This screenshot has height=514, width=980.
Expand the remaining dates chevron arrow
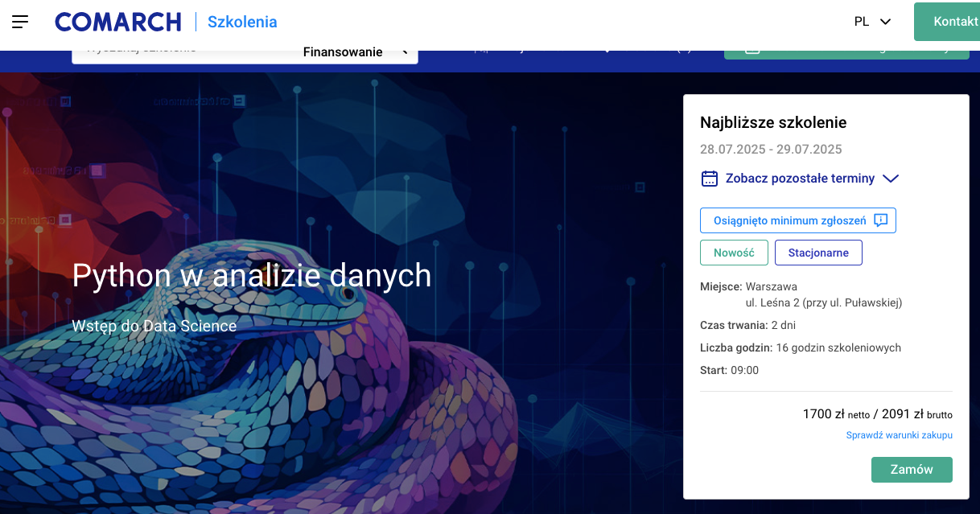pyautogui.click(x=890, y=179)
